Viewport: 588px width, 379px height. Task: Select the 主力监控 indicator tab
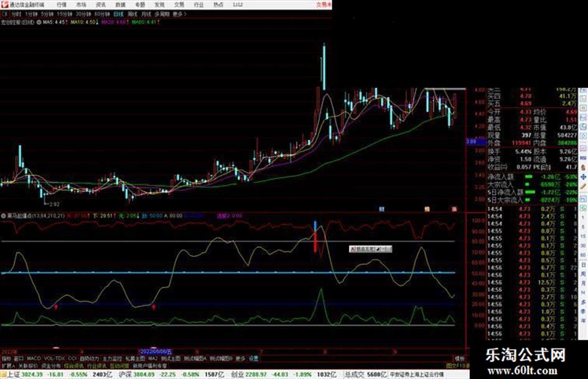[112, 358]
